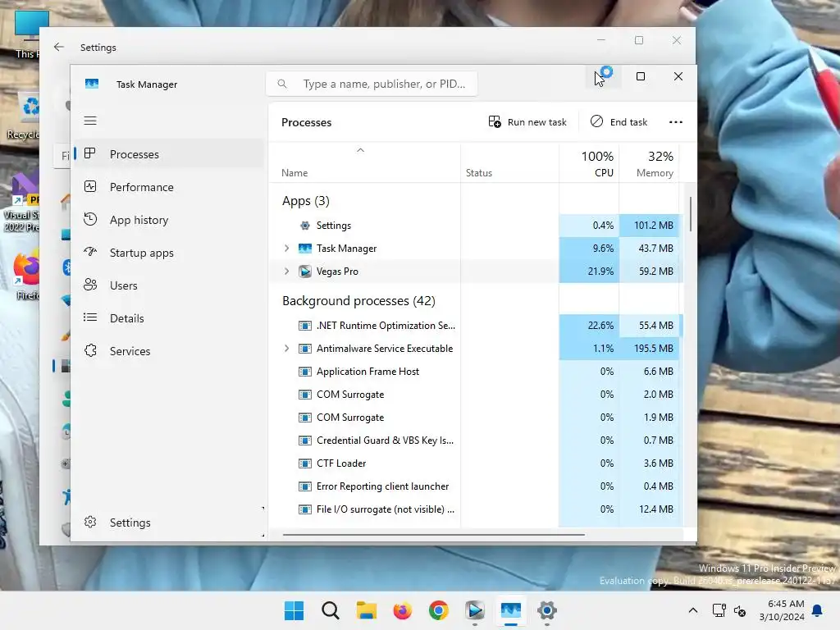Select the Application Frame Host process

(x=477, y=372)
